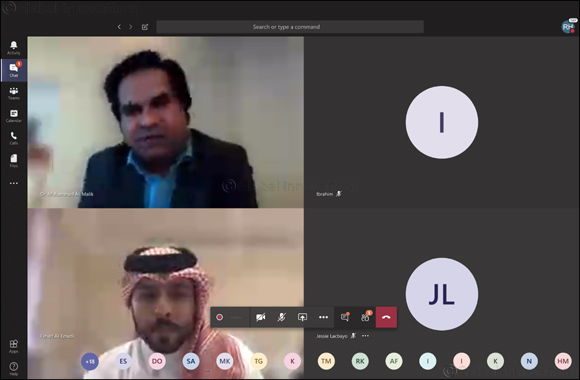Open the share screen tray
Screen dimensions: 580x380
[302, 317]
